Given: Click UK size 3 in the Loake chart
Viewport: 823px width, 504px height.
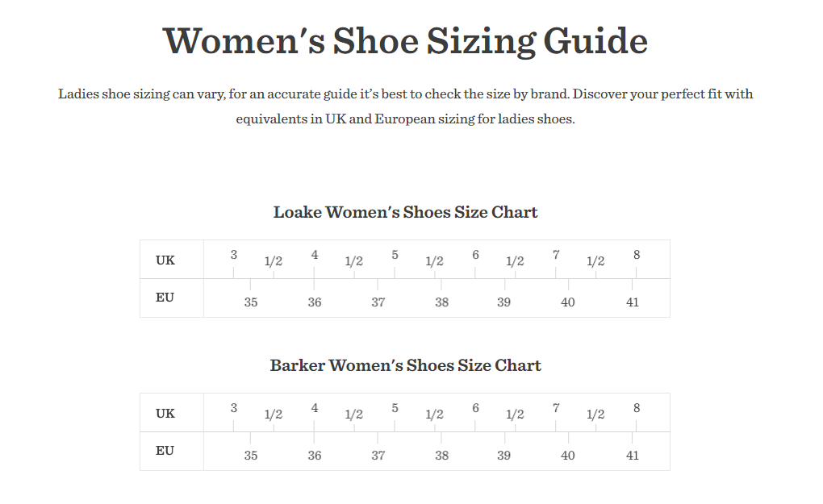Looking at the screenshot, I should [233, 255].
